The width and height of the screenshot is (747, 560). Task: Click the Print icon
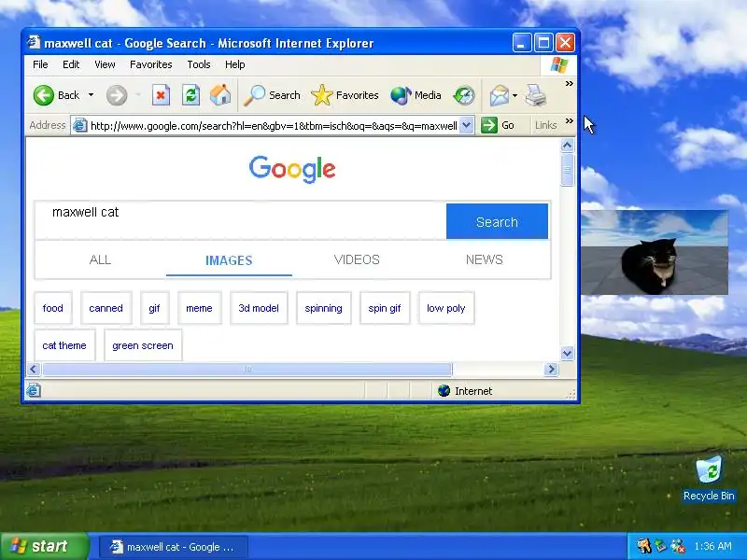[535, 95]
